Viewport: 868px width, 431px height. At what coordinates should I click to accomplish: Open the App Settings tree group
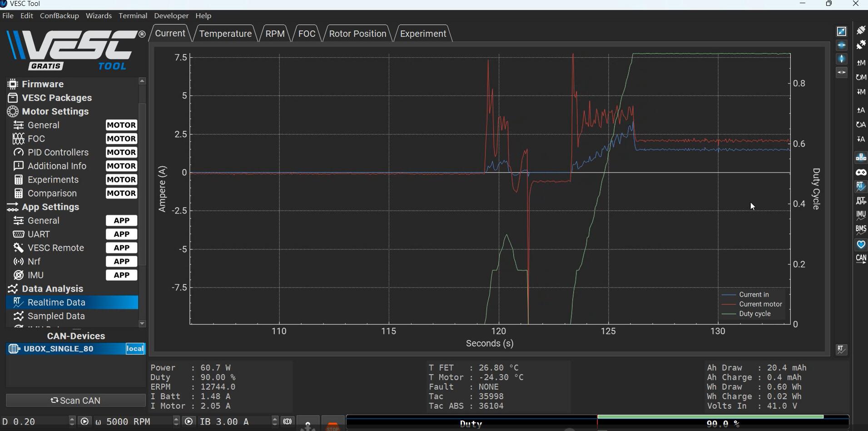[x=50, y=207]
